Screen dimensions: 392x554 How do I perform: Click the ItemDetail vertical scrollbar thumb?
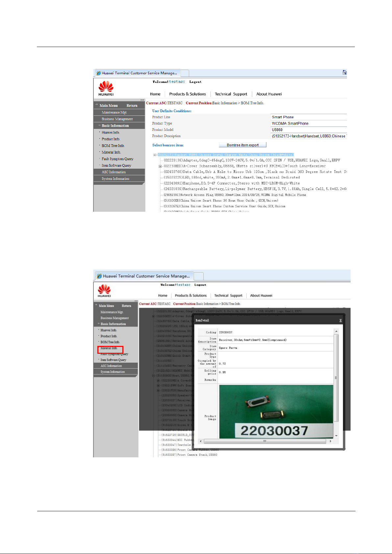[336, 378]
